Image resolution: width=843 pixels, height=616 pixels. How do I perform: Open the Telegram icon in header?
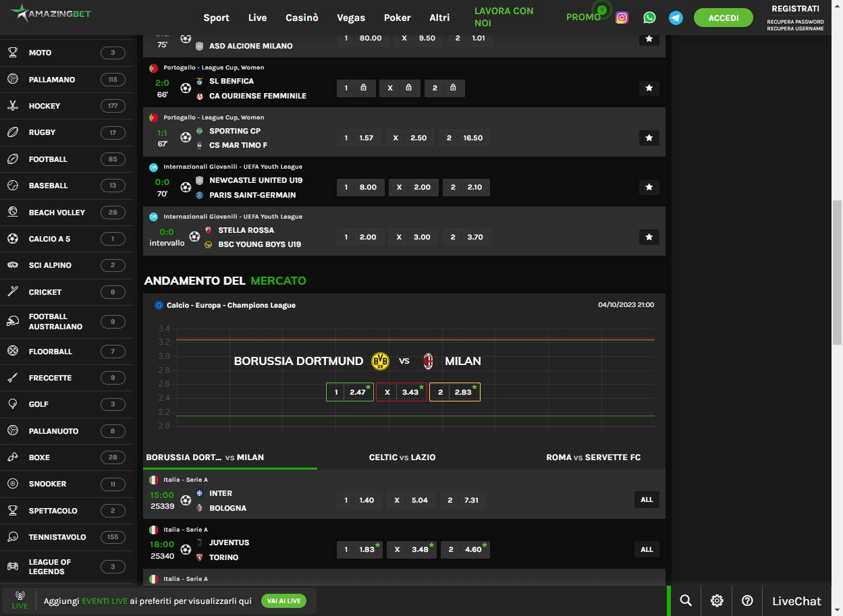click(x=676, y=18)
